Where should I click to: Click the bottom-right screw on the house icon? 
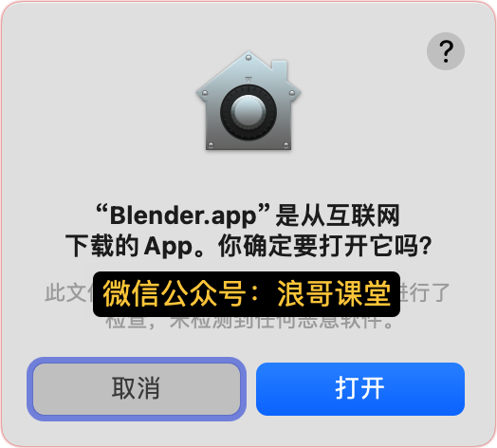(285, 145)
